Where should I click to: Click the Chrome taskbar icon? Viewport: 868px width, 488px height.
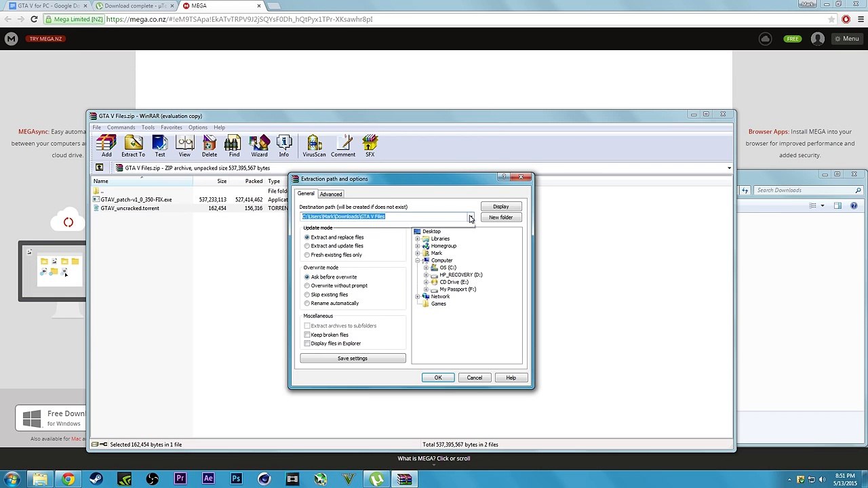point(68,479)
